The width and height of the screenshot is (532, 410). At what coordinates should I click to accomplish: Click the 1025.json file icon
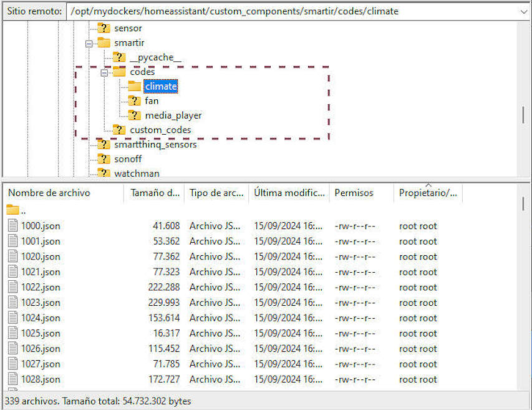coord(13,333)
